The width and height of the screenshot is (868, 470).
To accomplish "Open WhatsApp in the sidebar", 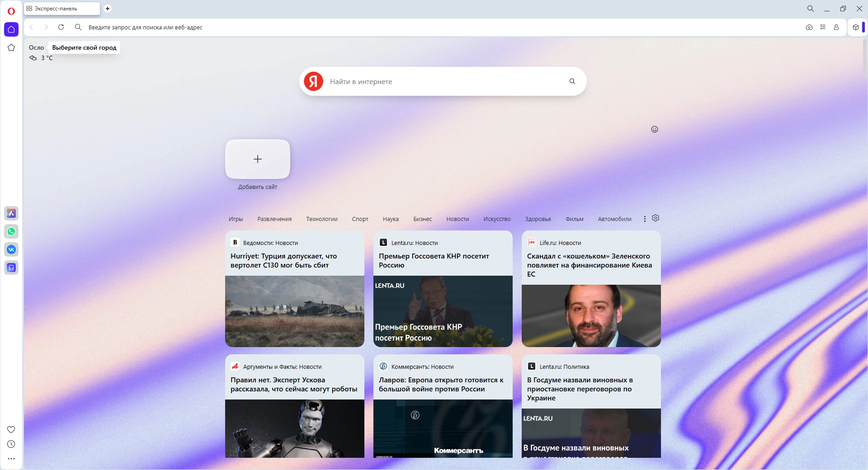I will [11, 231].
